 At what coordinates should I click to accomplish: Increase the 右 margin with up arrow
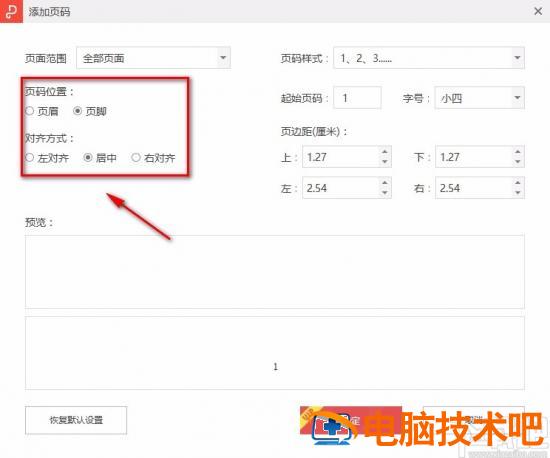518,183
